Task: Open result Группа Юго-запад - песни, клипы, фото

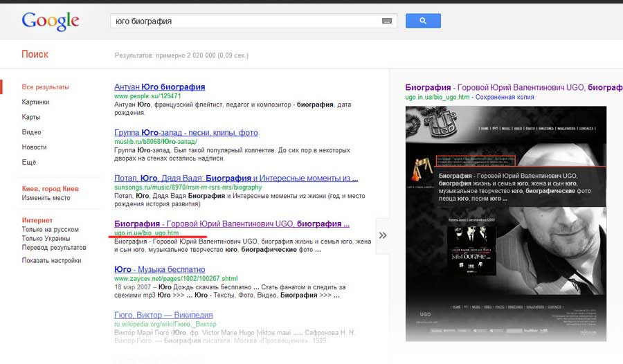Action: click(x=186, y=133)
